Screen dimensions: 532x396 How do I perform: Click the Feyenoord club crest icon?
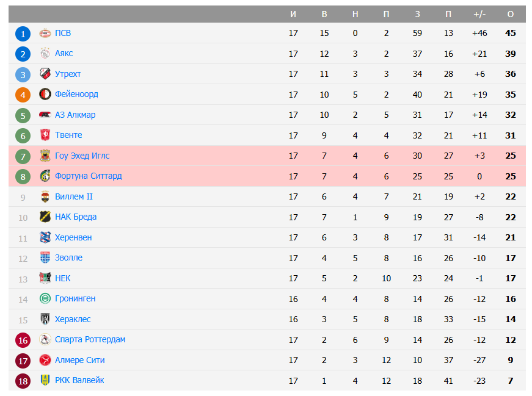tap(45, 95)
